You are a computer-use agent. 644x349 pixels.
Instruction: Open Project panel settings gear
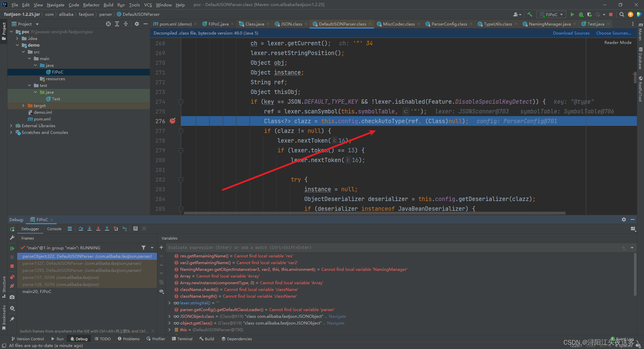tap(137, 24)
